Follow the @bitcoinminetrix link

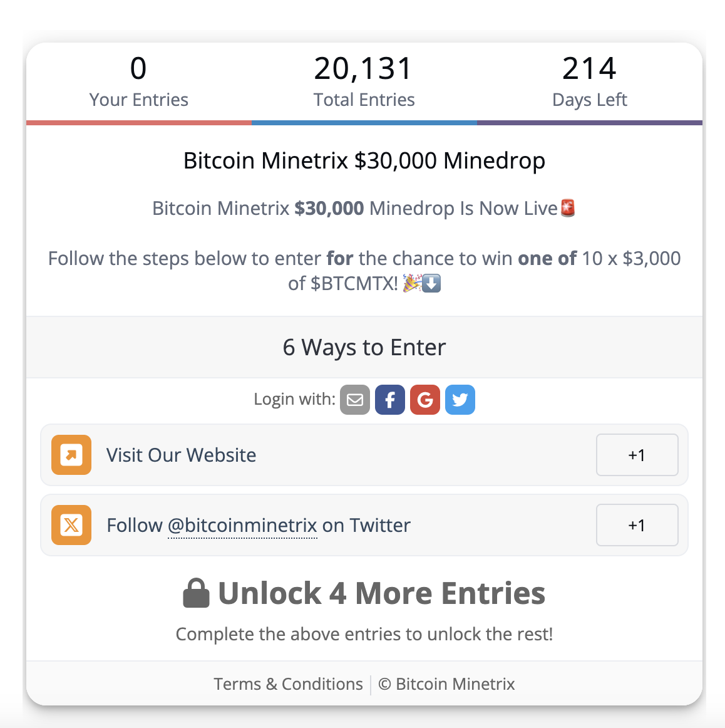[242, 525]
